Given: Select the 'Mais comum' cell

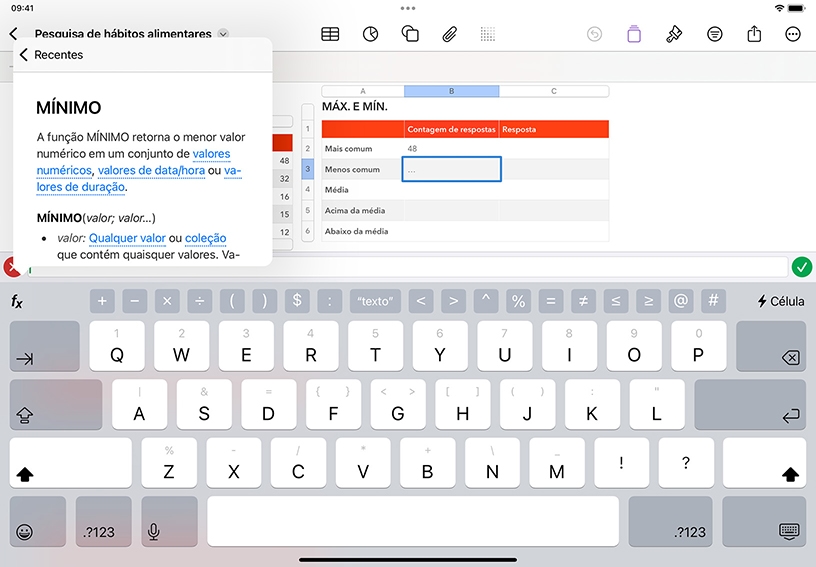Looking at the screenshot, I should (x=363, y=148).
